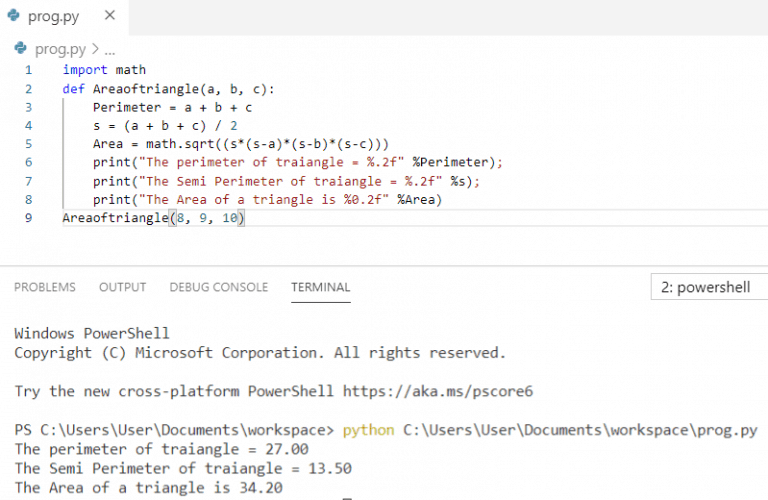Image resolution: width=768 pixels, height=500 pixels.
Task: Click the 'Perimeter = a + b + c' line
Action: click(x=172, y=108)
